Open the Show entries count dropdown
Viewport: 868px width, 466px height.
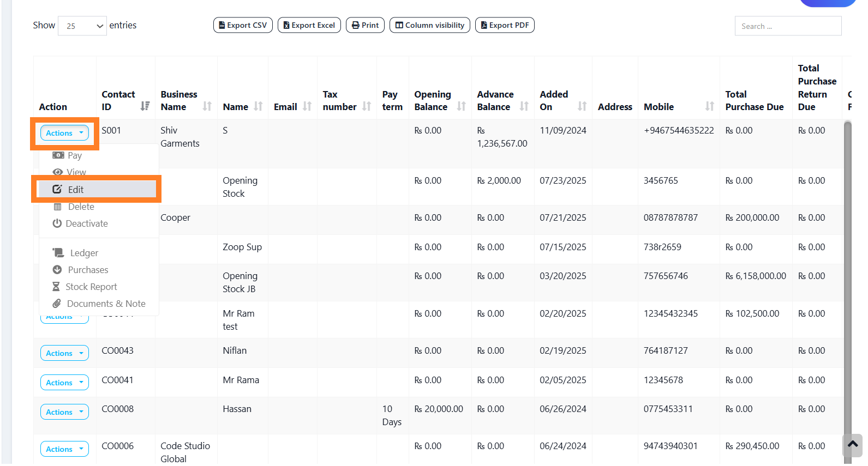(x=82, y=26)
